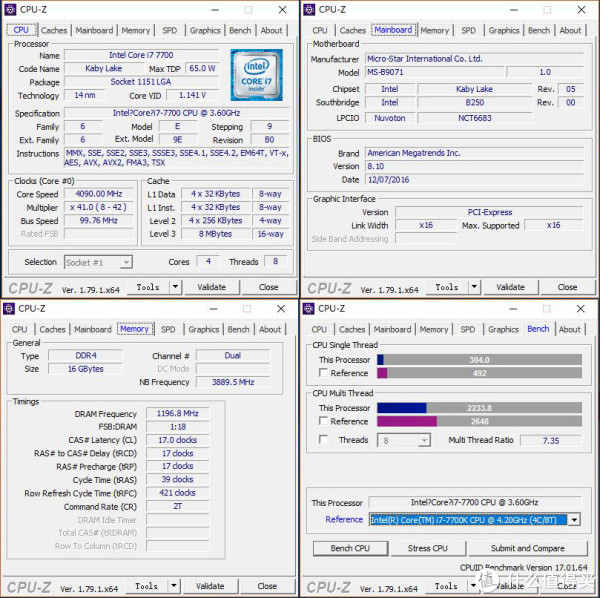Image resolution: width=600 pixels, height=598 pixels.
Task: Click the CAS# Latency value 17.0 clocks
Action: 178,440
